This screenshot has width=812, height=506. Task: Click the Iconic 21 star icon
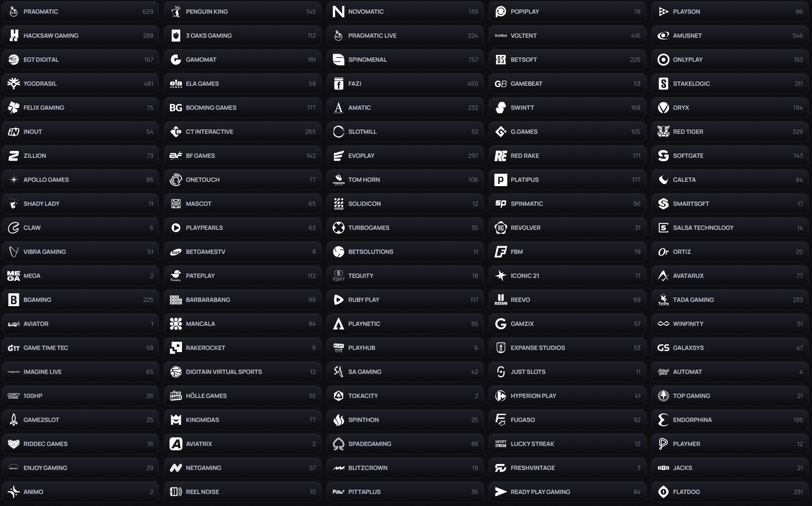click(x=501, y=276)
